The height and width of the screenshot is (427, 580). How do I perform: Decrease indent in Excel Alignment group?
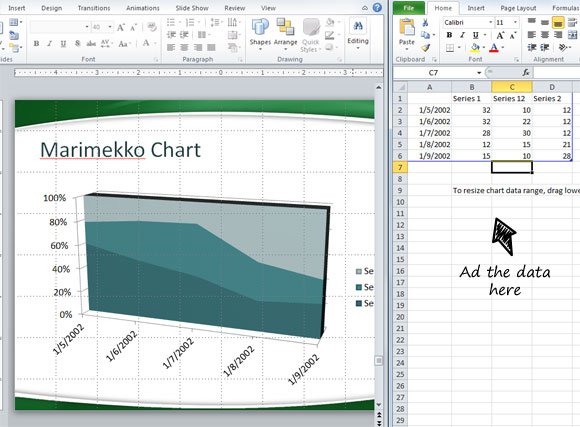click(x=532, y=47)
